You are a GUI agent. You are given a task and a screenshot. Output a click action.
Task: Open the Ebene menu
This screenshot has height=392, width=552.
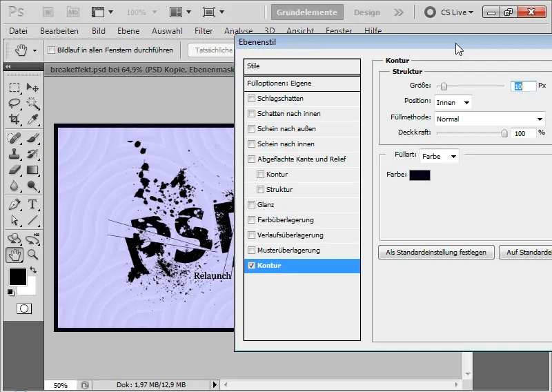click(128, 31)
